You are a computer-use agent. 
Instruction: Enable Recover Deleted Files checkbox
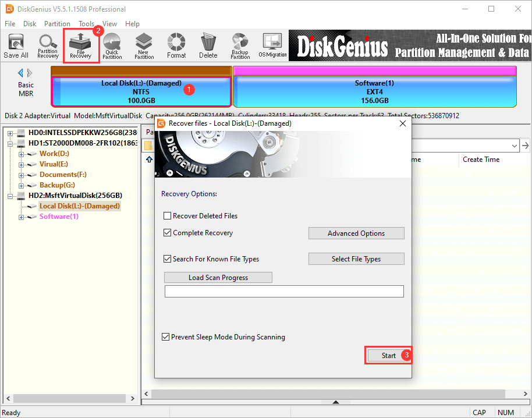coord(167,216)
